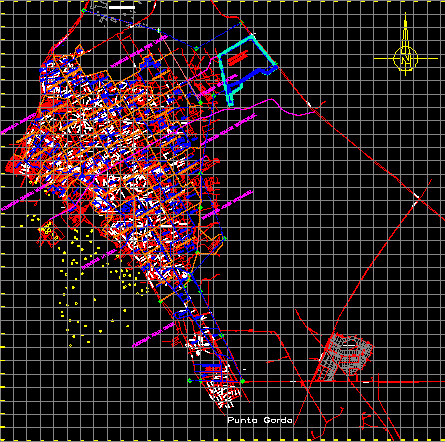The height and width of the screenshot is (442, 445).
Task: Select the bright green node above Punta Gorda
Action: [243, 381]
